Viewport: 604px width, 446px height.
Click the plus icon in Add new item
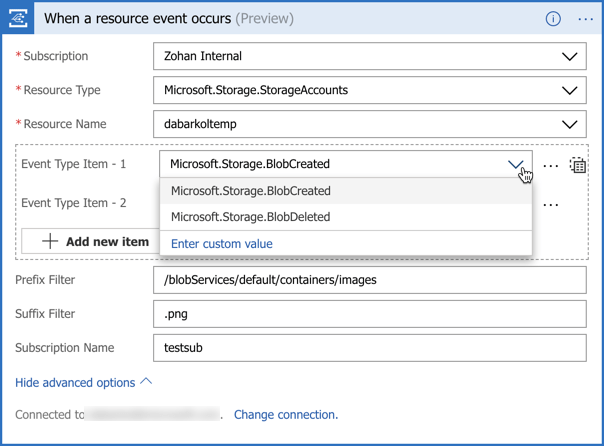coord(50,241)
